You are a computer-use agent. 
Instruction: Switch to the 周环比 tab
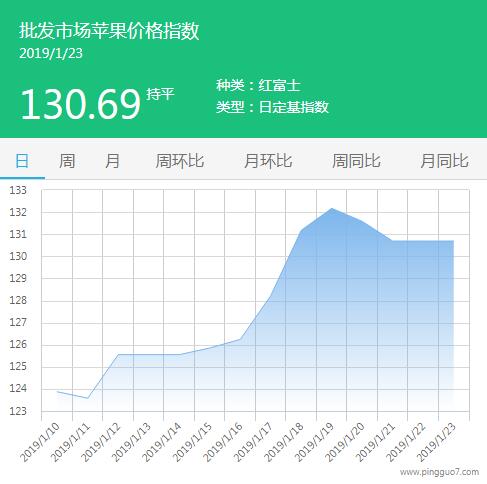180,161
